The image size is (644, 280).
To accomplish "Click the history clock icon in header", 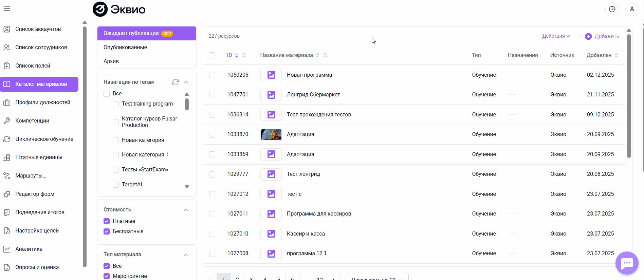I will tap(612, 9).
